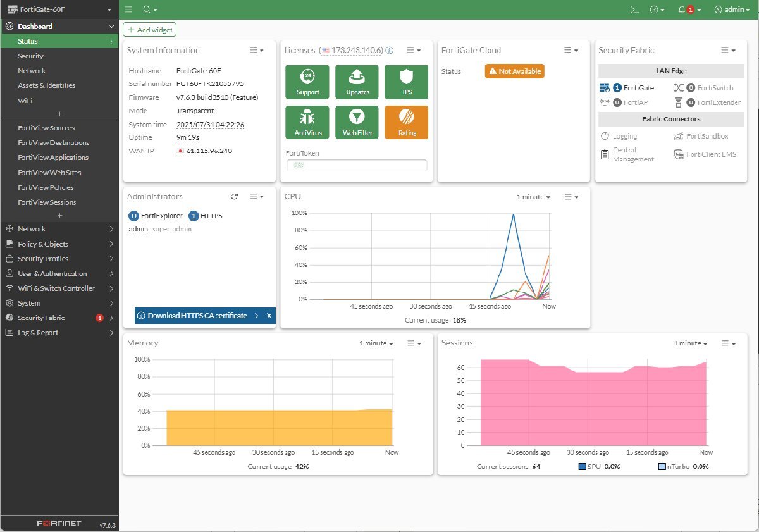This screenshot has width=759, height=532.
Task: Toggle the sidebar hamburger menu
Action: click(x=128, y=9)
